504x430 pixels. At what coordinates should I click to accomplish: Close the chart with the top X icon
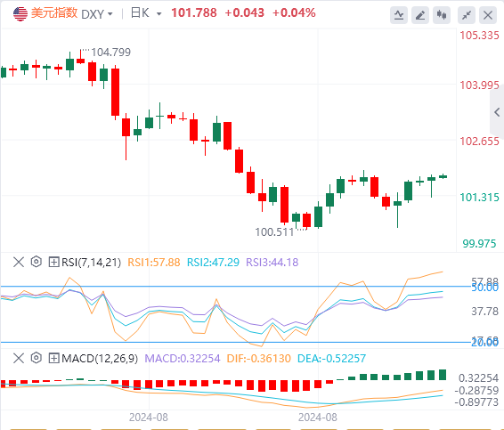click(488, 15)
